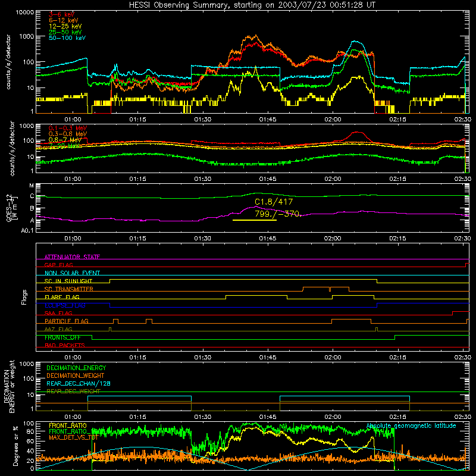This screenshot has width=476, height=476.
Task: Click the vertical Flags axis title
Action: click(24, 297)
